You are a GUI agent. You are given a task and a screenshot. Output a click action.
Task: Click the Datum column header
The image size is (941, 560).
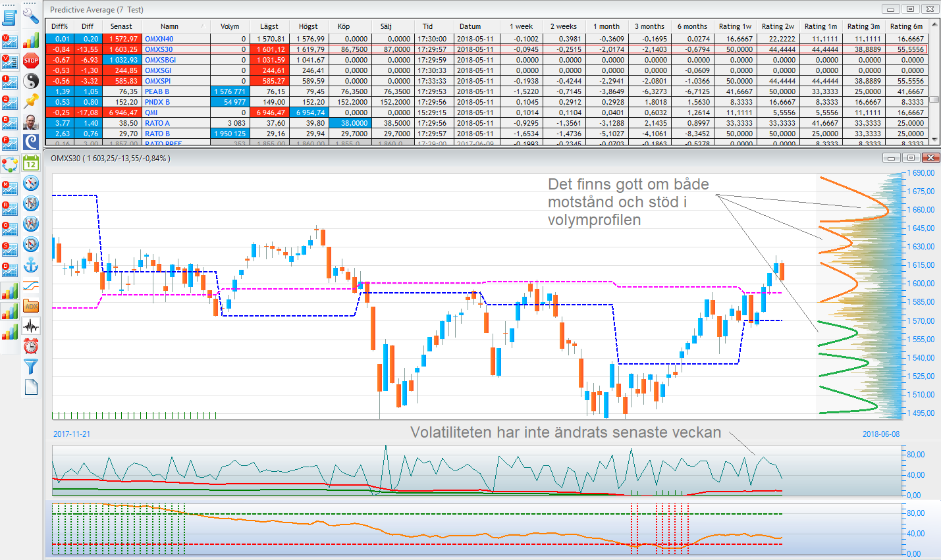(x=470, y=26)
